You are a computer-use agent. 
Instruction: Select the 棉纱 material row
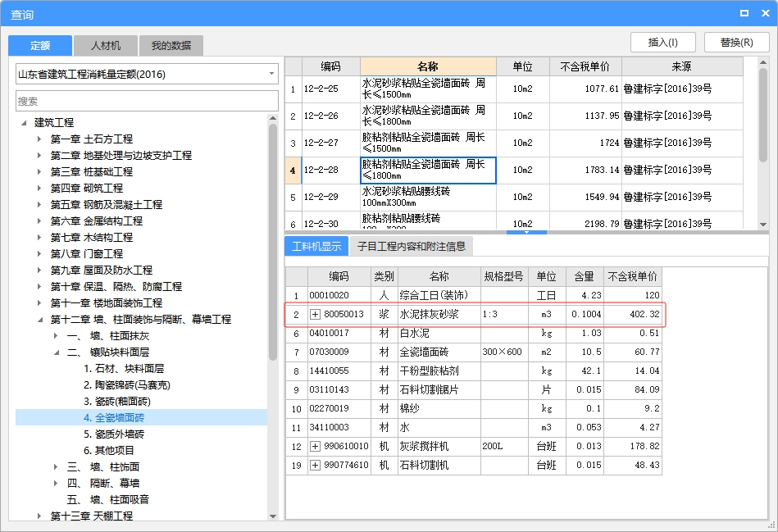click(473, 408)
